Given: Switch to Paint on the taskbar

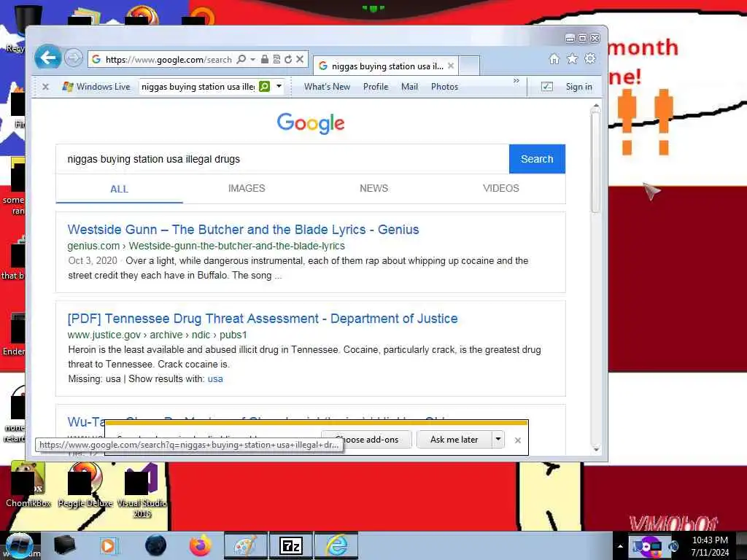Looking at the screenshot, I should (x=245, y=545).
